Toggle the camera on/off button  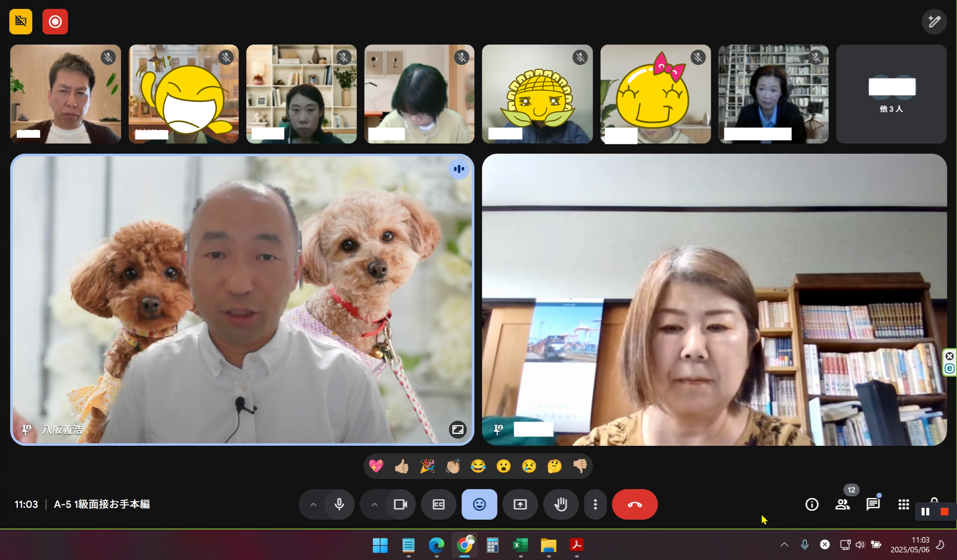(x=400, y=504)
